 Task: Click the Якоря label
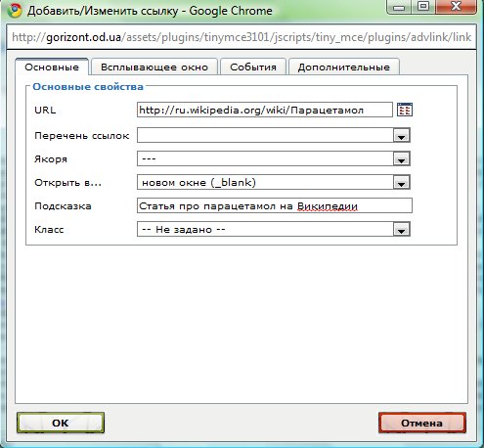(51, 159)
